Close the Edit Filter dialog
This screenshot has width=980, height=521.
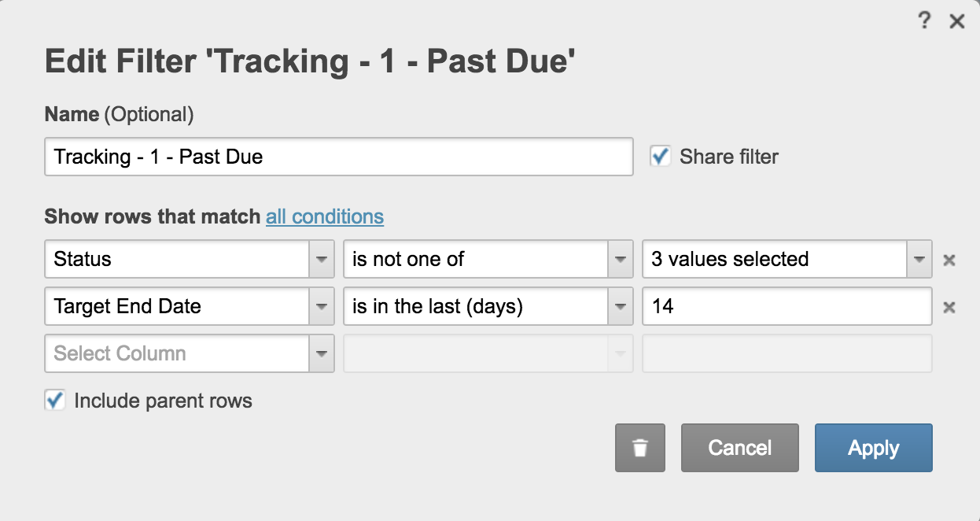956,21
